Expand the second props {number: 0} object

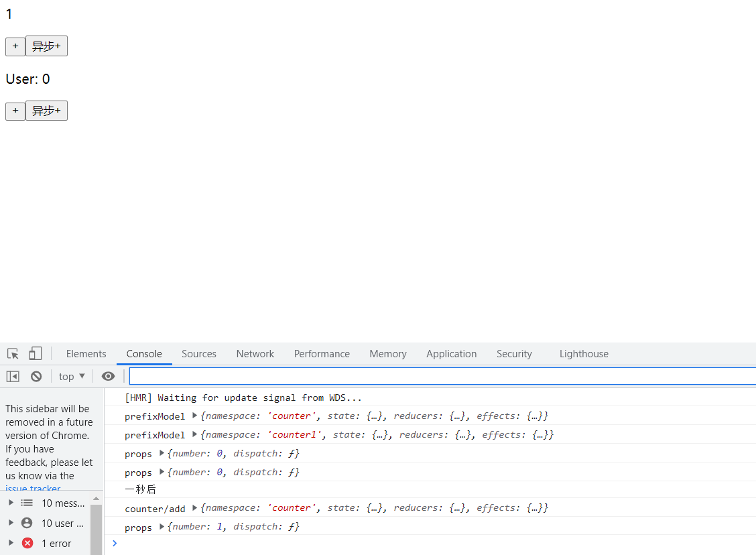(x=162, y=472)
